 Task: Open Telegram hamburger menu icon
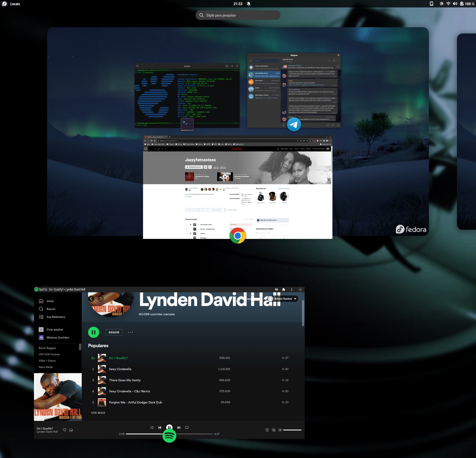250,60
